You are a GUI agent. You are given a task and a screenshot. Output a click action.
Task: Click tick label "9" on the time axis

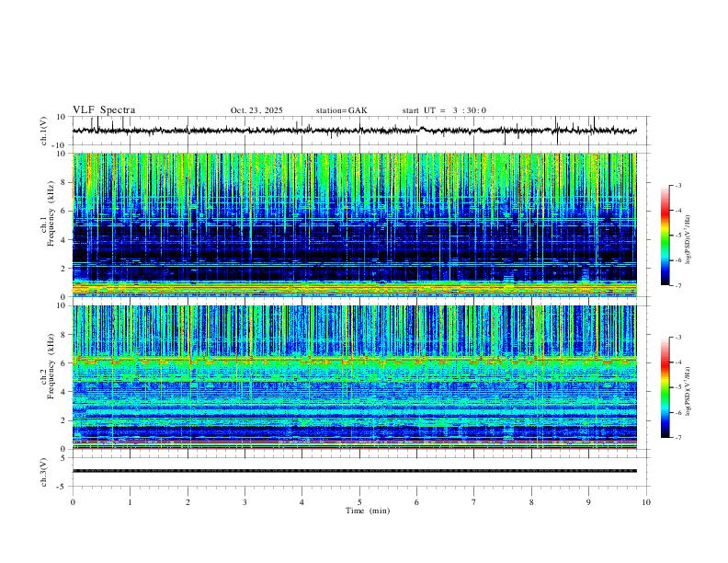(588, 502)
